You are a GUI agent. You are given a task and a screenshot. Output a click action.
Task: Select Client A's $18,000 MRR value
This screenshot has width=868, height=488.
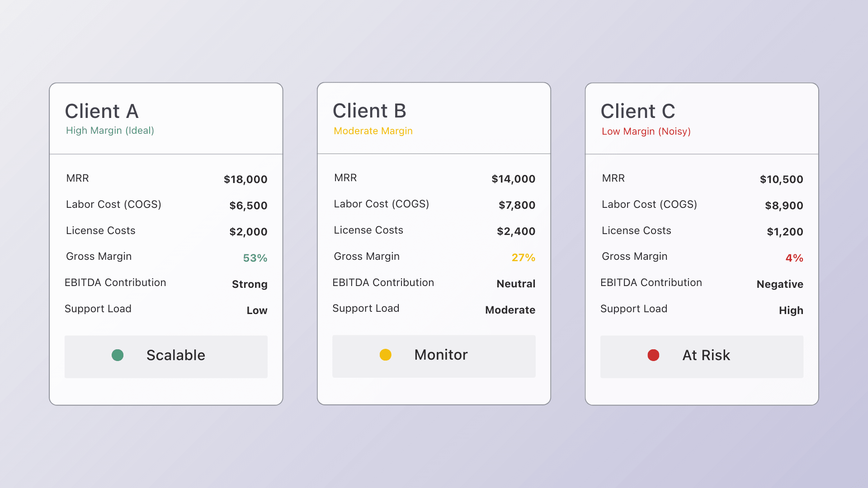(245, 179)
